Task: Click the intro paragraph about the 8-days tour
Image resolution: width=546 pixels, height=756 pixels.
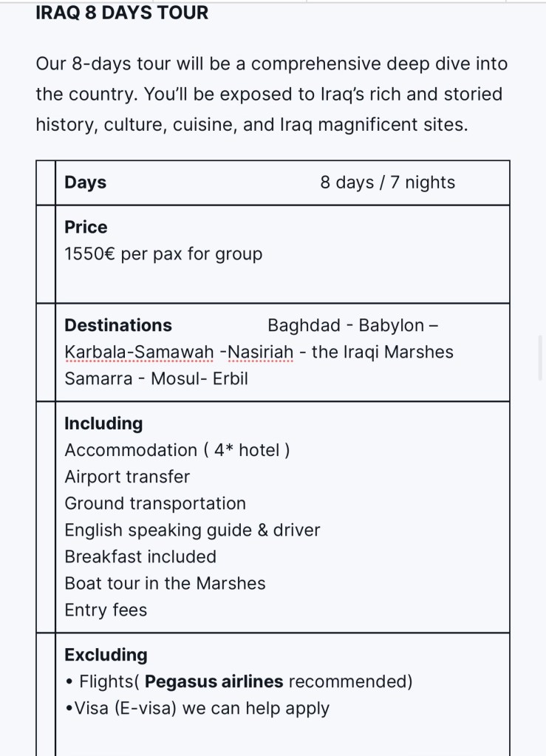Action: tap(271, 95)
